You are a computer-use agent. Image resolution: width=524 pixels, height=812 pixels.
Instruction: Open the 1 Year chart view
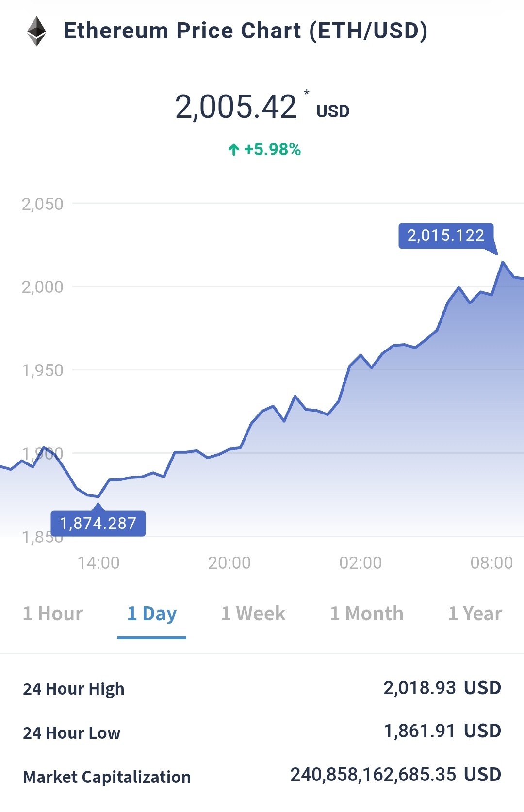click(x=475, y=614)
